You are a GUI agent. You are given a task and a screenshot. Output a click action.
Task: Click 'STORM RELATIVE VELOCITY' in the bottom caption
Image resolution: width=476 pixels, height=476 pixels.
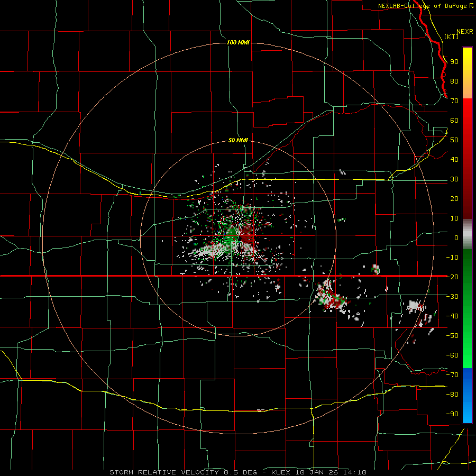[x=164, y=472]
